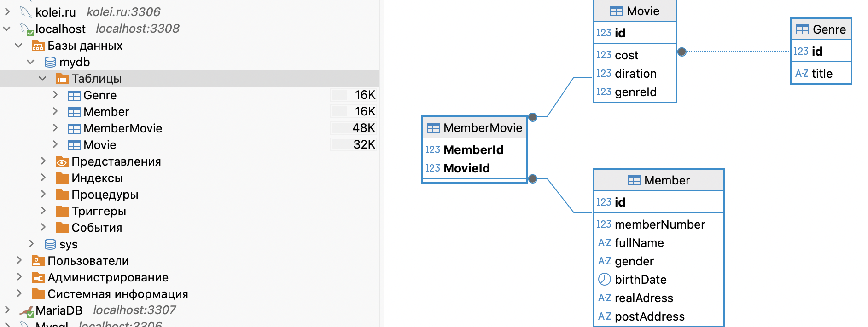Select the Member table in navigator
868x327 pixels.
106,112
